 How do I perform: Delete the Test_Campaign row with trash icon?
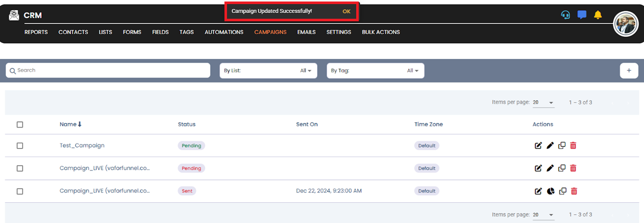574,145
